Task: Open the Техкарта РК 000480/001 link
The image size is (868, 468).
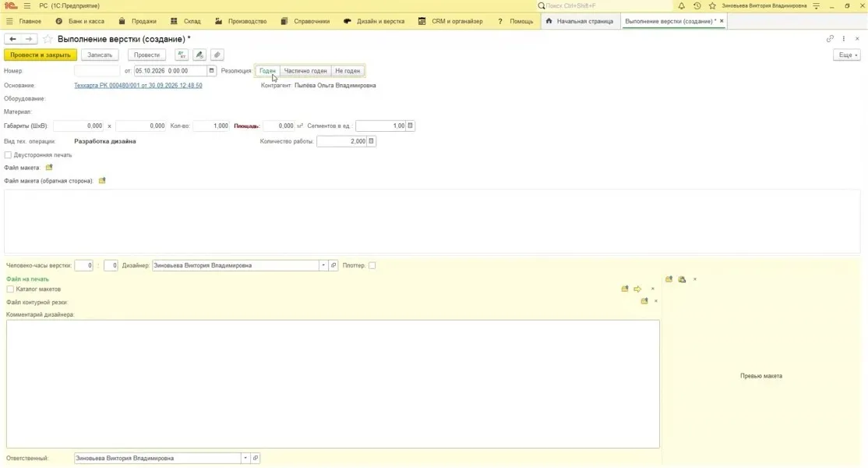Action: pyautogui.click(x=138, y=85)
